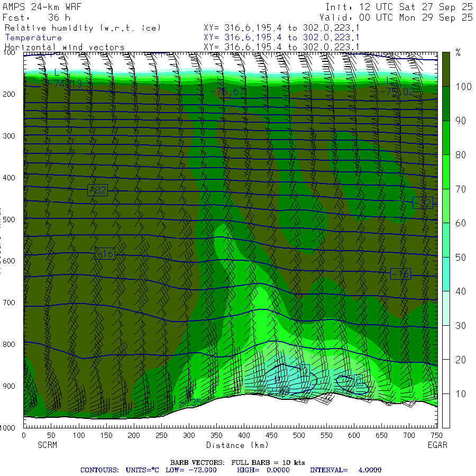
Task: Click the blue Temperature legend label
Action: [x=33, y=38]
